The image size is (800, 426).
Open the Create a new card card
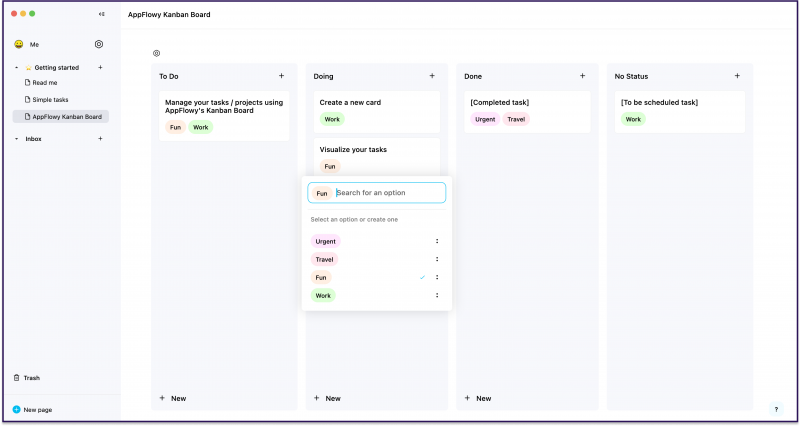coord(377,112)
